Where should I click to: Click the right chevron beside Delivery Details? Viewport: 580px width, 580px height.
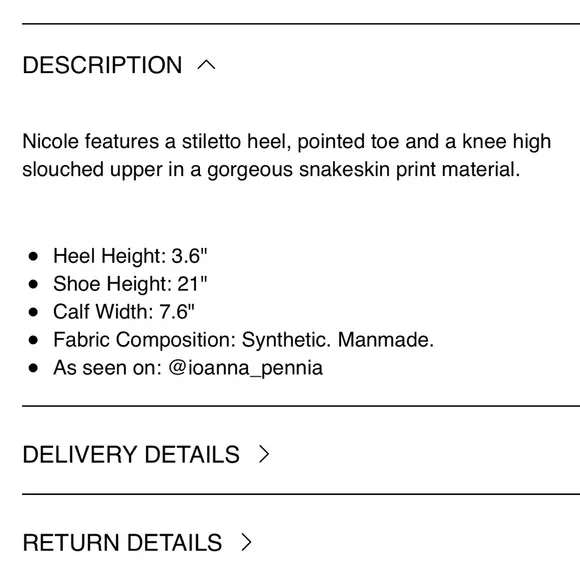coord(264,454)
